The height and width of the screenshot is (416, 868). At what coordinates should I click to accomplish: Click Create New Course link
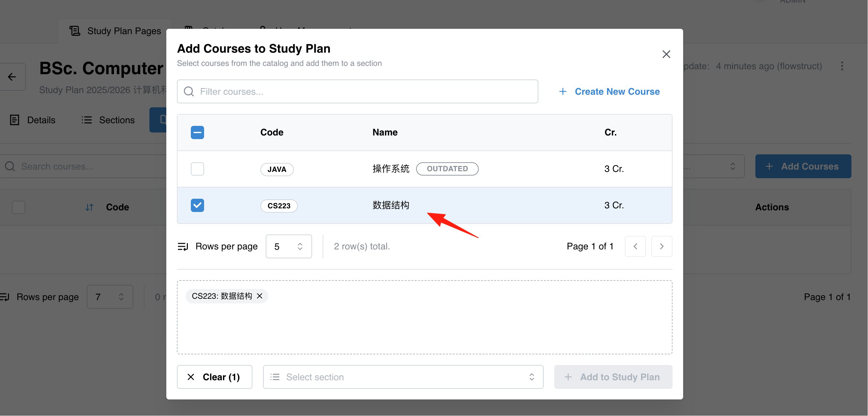pyautogui.click(x=617, y=92)
